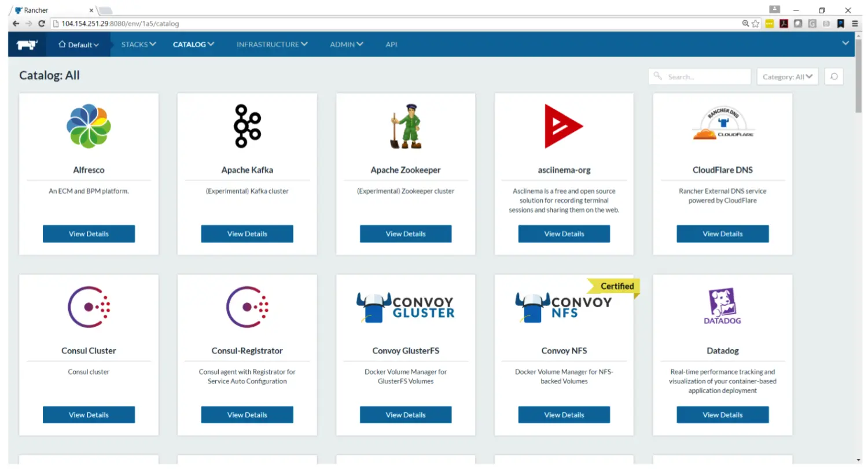Image resolution: width=868 pixels, height=469 pixels.
Task: Click the Certified ribbon on Convoy NFS
Action: click(614, 287)
